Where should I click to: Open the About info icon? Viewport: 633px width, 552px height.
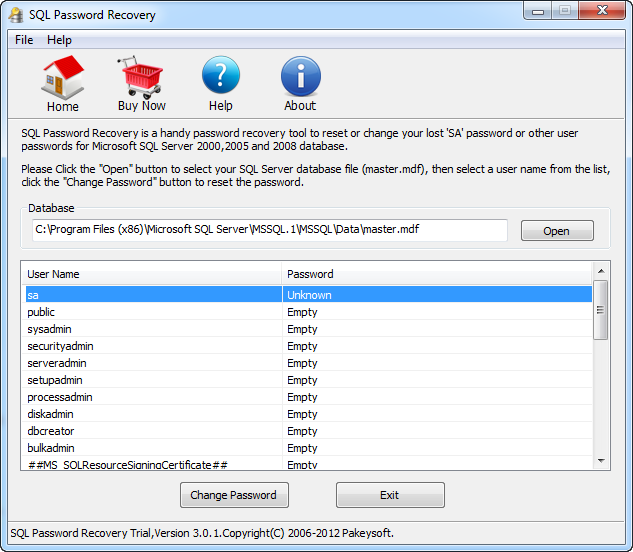coord(300,76)
